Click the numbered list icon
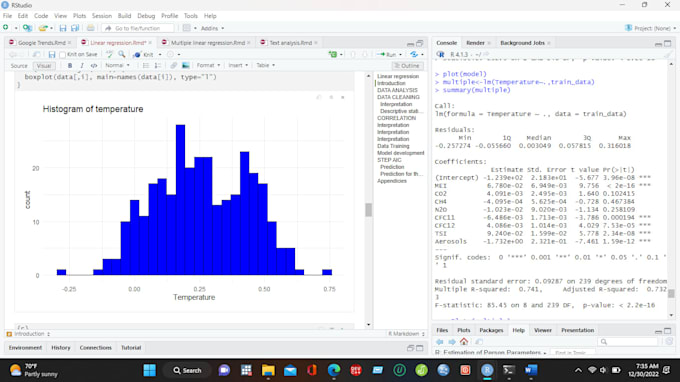680x382 pixels. 158,65
